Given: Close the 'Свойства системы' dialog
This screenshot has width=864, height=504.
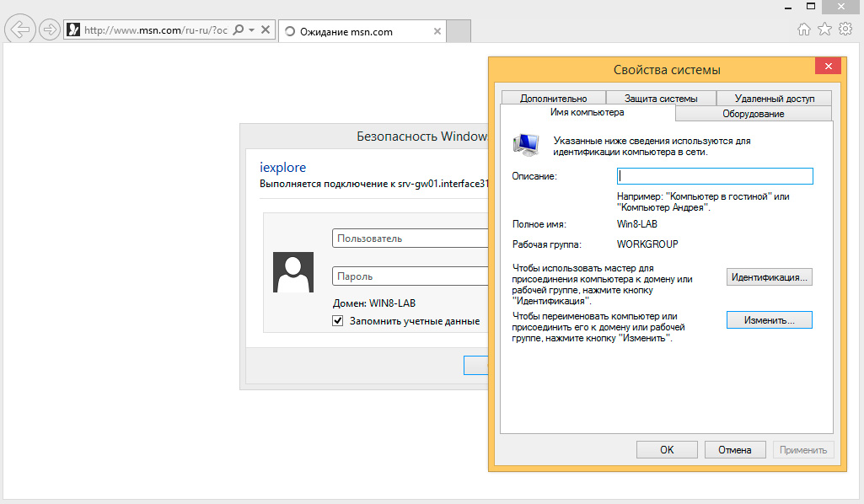Looking at the screenshot, I should point(829,66).
